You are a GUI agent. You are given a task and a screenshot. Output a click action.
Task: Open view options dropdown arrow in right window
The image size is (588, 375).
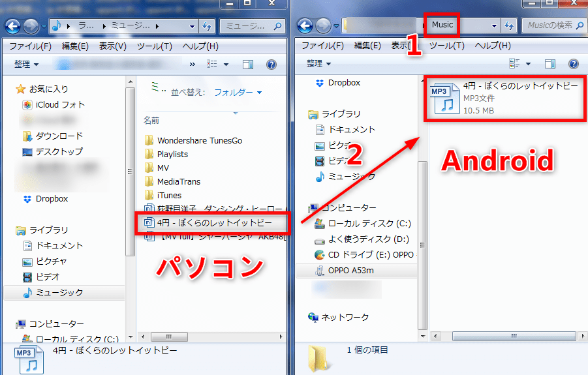pyautogui.click(x=529, y=64)
